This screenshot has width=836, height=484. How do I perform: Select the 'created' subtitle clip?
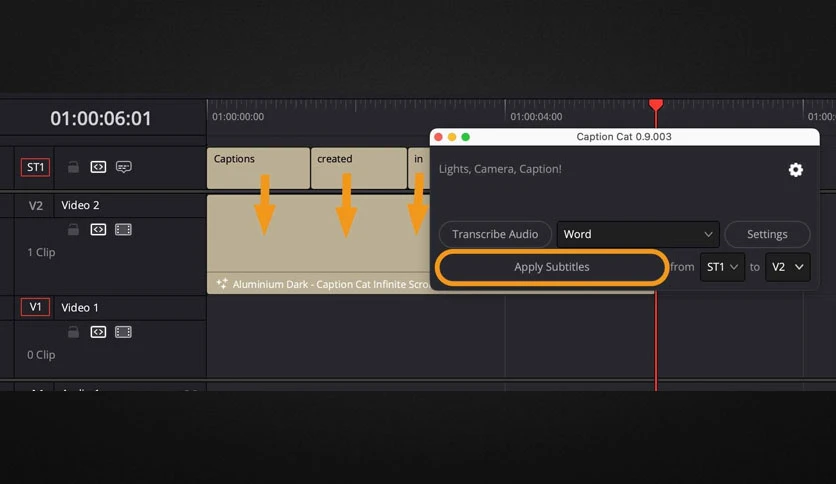click(x=359, y=168)
